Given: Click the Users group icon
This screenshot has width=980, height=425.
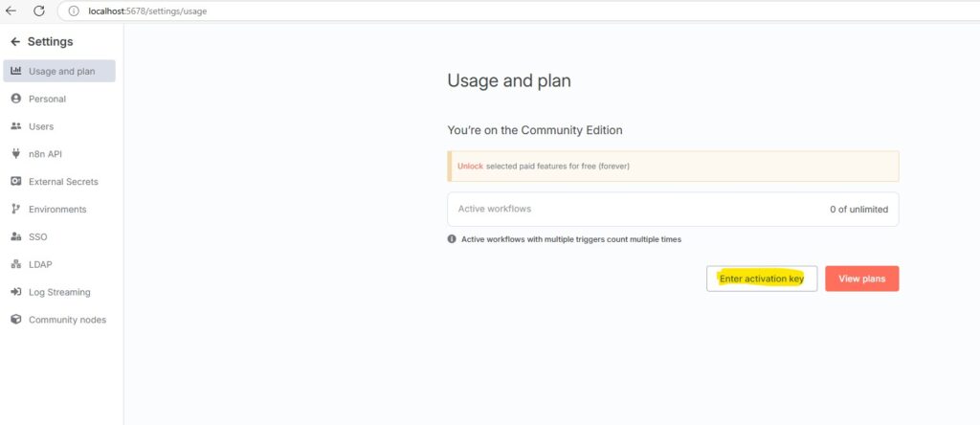Looking at the screenshot, I should coord(16,126).
